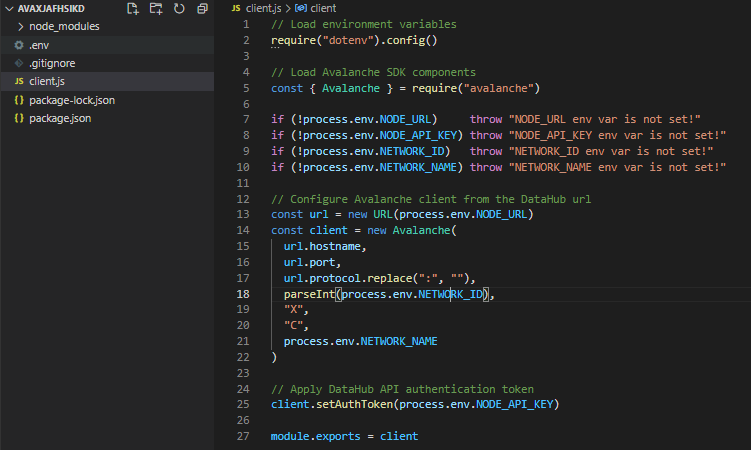Click line number 27 in the gutter
The width and height of the screenshot is (751, 450).
pos(243,436)
